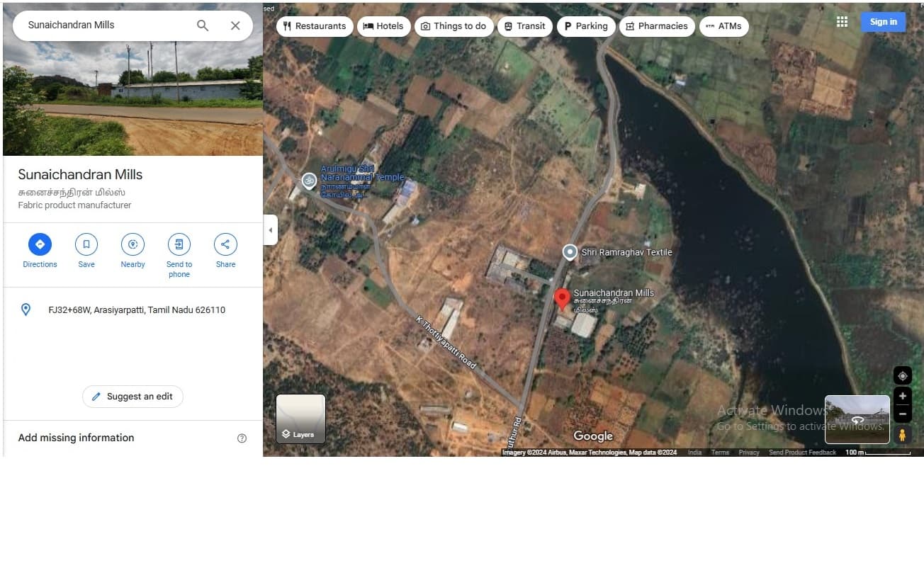Viewport: 924px width, 585px height.
Task: Show ATMs chip results
Action: pos(723,26)
